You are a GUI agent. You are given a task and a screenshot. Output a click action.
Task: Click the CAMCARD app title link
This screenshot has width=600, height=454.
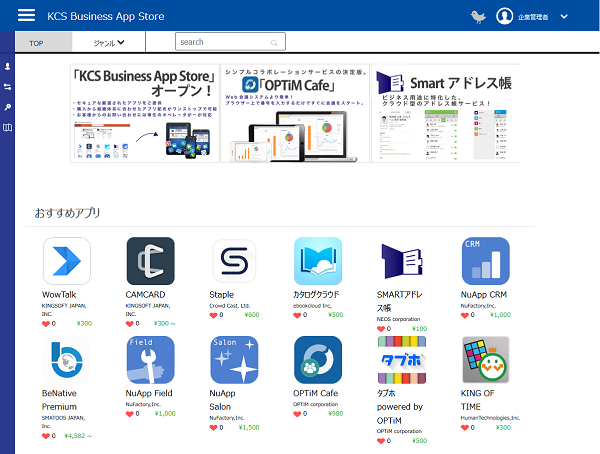coord(145,295)
